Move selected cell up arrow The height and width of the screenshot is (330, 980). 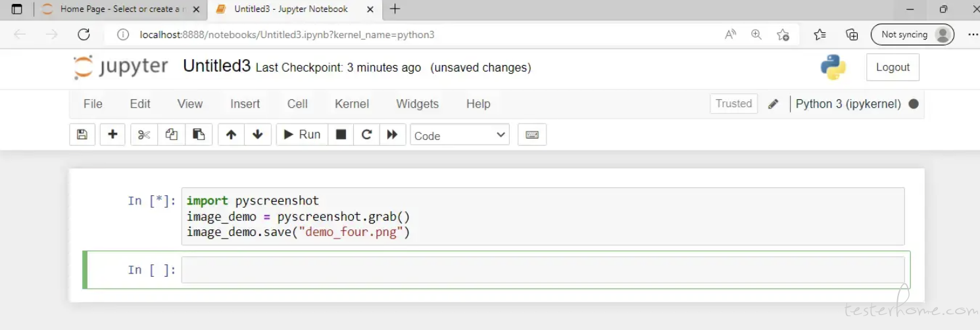[231, 135]
